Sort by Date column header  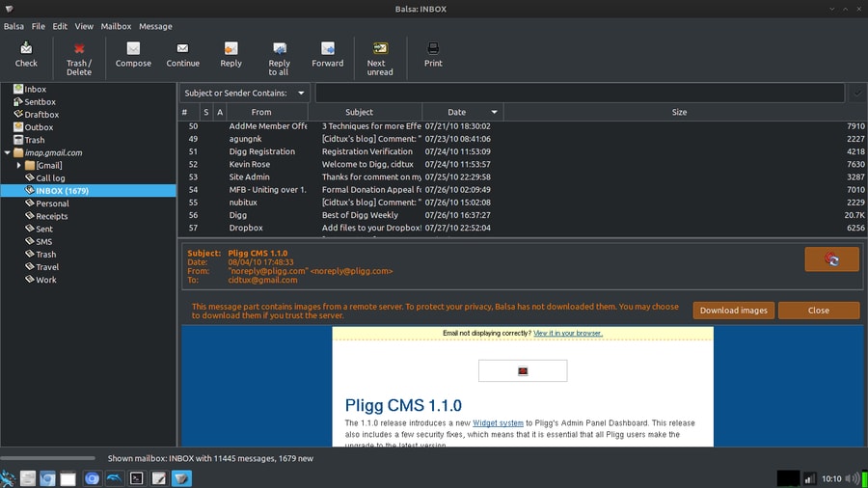coord(462,112)
